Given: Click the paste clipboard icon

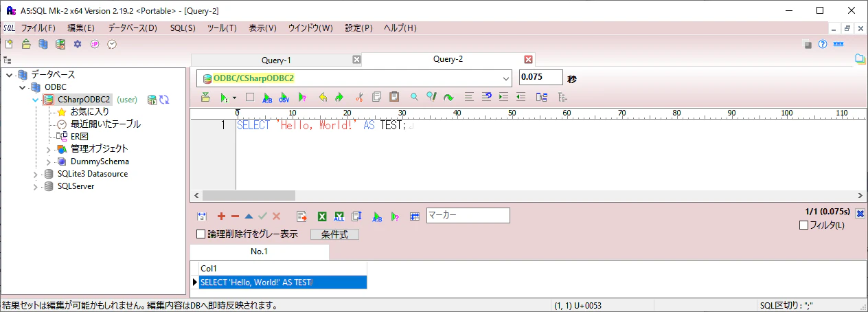Looking at the screenshot, I should pos(394,98).
